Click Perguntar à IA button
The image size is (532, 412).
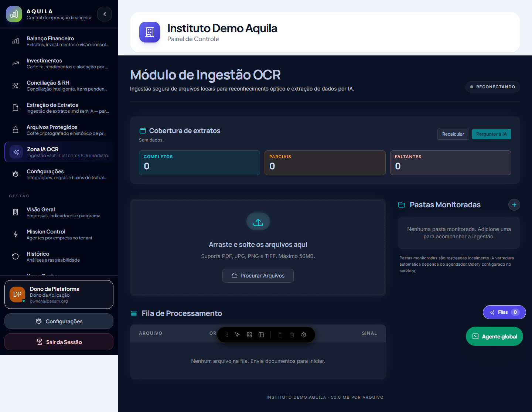(492, 134)
